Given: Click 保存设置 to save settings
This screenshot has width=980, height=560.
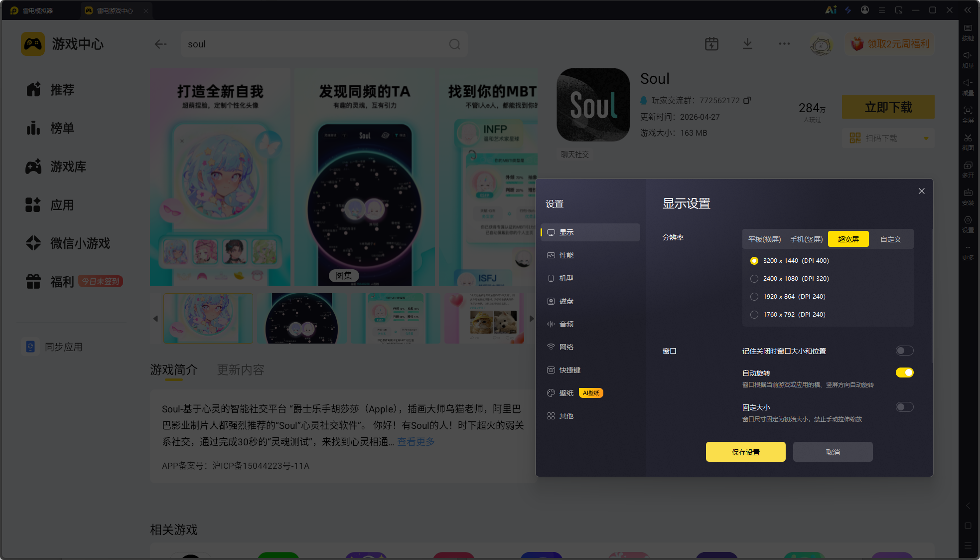Looking at the screenshot, I should pos(745,452).
